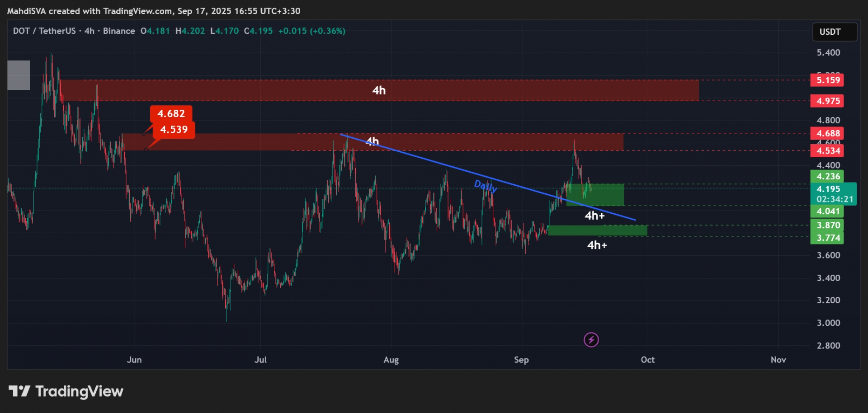Click the 3.774 green price label
The width and height of the screenshot is (868, 413).
(x=827, y=238)
